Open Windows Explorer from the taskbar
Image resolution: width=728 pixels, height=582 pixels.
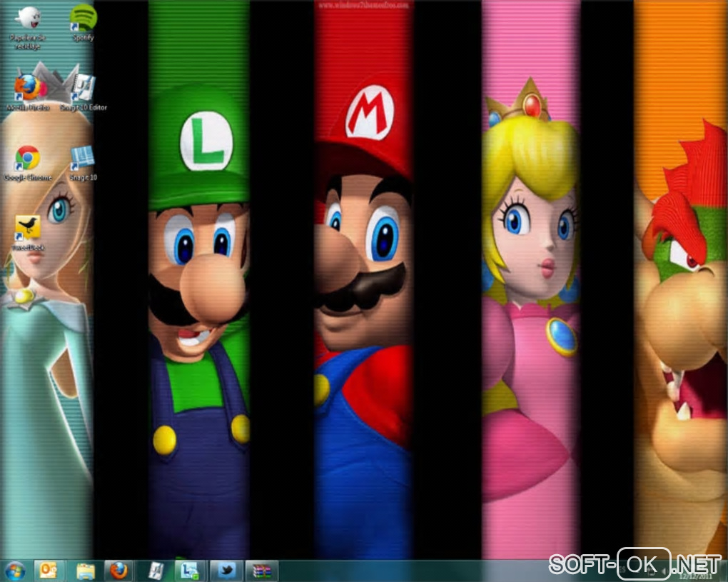[86, 571]
